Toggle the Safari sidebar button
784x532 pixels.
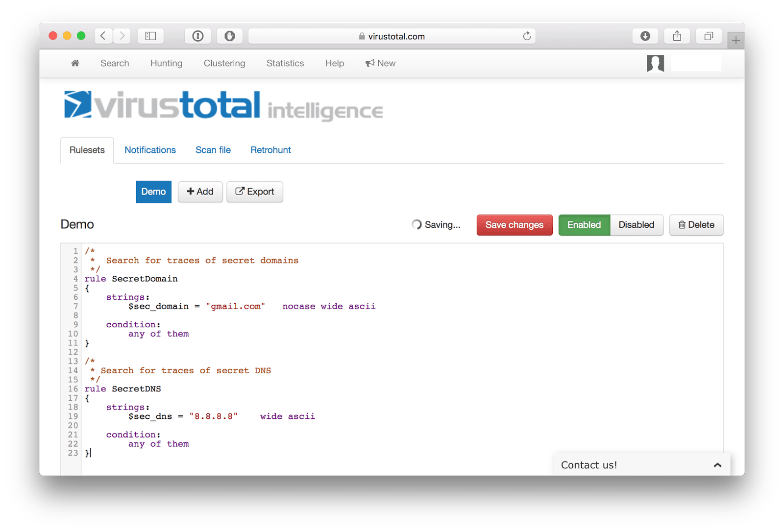click(x=150, y=36)
